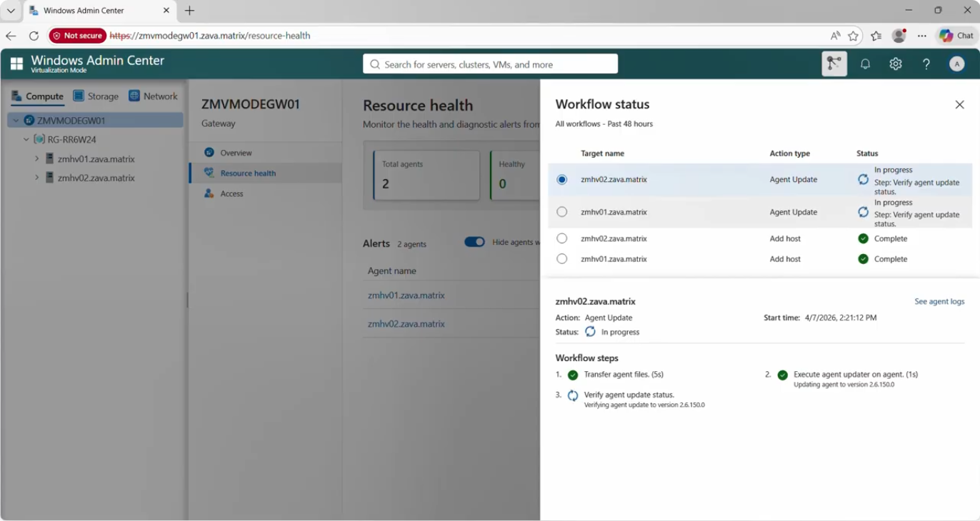Open the Workflow status icon in the header
The width and height of the screenshot is (980, 521).
(834, 64)
